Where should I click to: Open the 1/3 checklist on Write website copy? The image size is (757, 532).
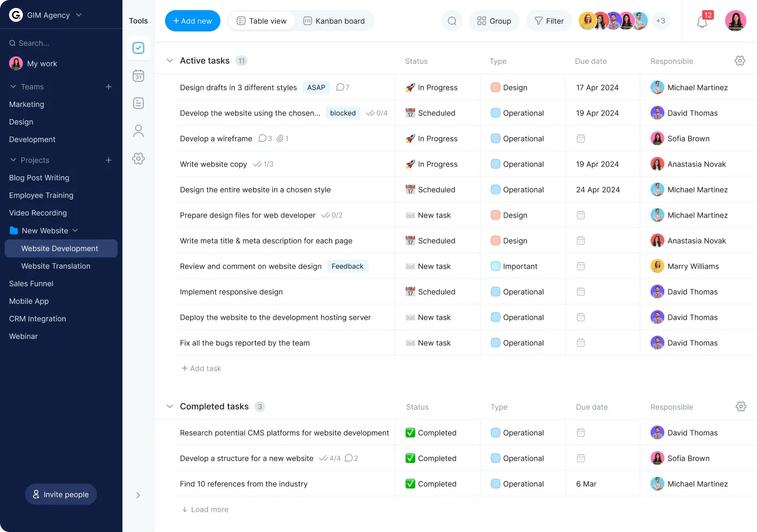tap(264, 164)
